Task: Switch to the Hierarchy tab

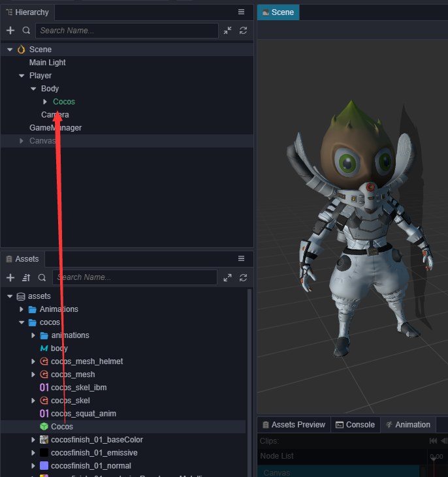Action: click(27, 12)
